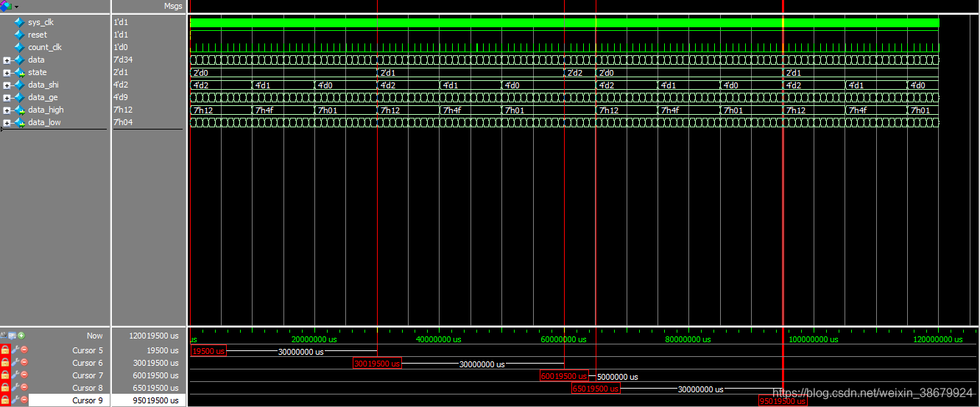This screenshot has width=980, height=407.
Task: Click the red 19500 us cursor time box
Action: (208, 351)
